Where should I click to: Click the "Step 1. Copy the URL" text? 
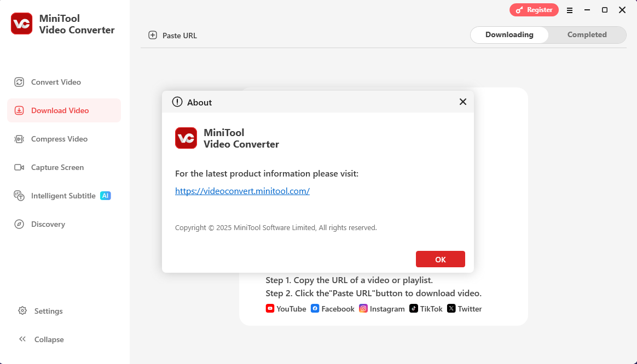click(x=349, y=280)
